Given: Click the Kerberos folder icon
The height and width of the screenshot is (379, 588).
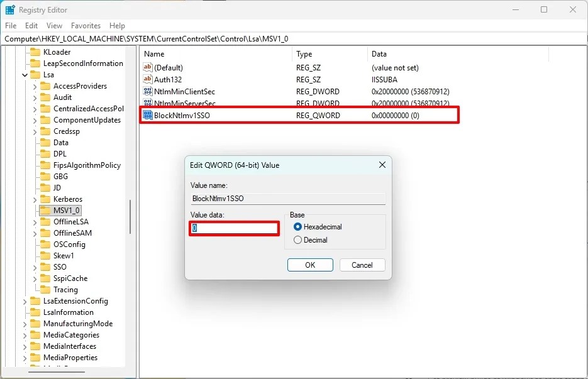Looking at the screenshot, I should [45, 199].
